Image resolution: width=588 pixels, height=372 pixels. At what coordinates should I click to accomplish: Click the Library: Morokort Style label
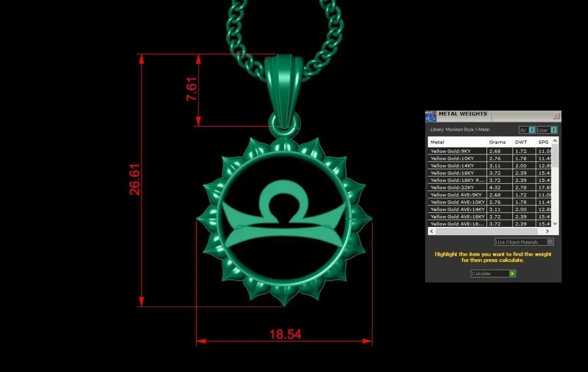pos(460,129)
